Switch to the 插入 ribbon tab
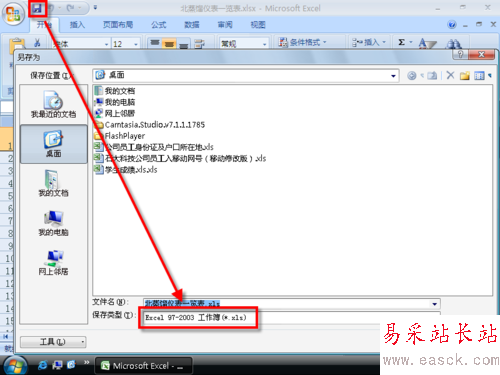Viewport: 500px width, 375px height. point(77,25)
